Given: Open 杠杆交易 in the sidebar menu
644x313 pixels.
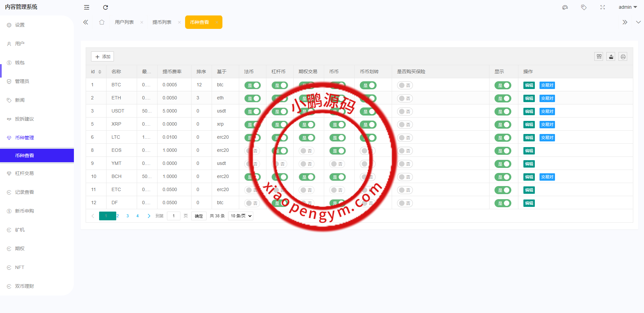Looking at the screenshot, I should 25,173.
